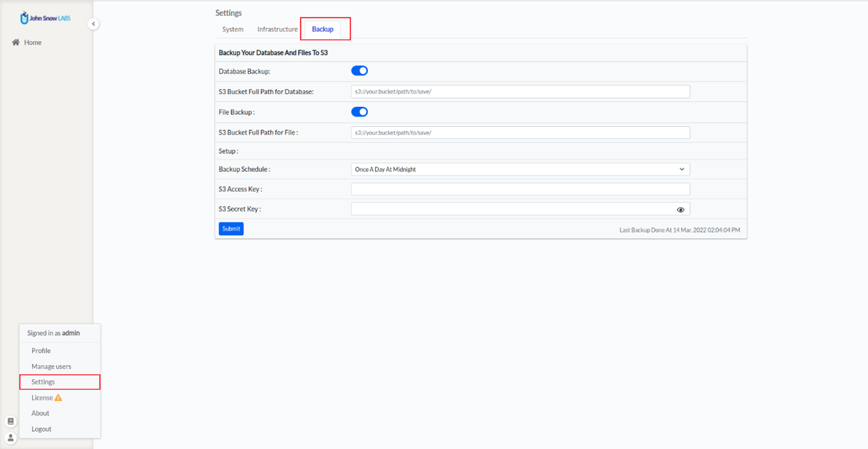
Task: Focus the S3 Bucket Full Path for Database field
Action: pyautogui.click(x=520, y=92)
